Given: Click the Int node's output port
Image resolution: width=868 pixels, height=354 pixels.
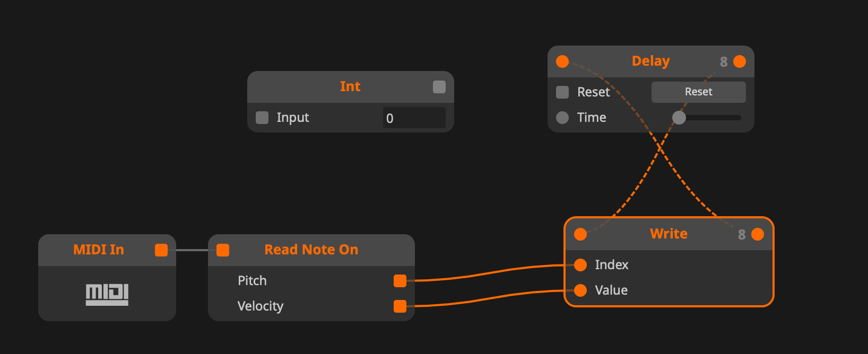Looking at the screenshot, I should click(439, 87).
